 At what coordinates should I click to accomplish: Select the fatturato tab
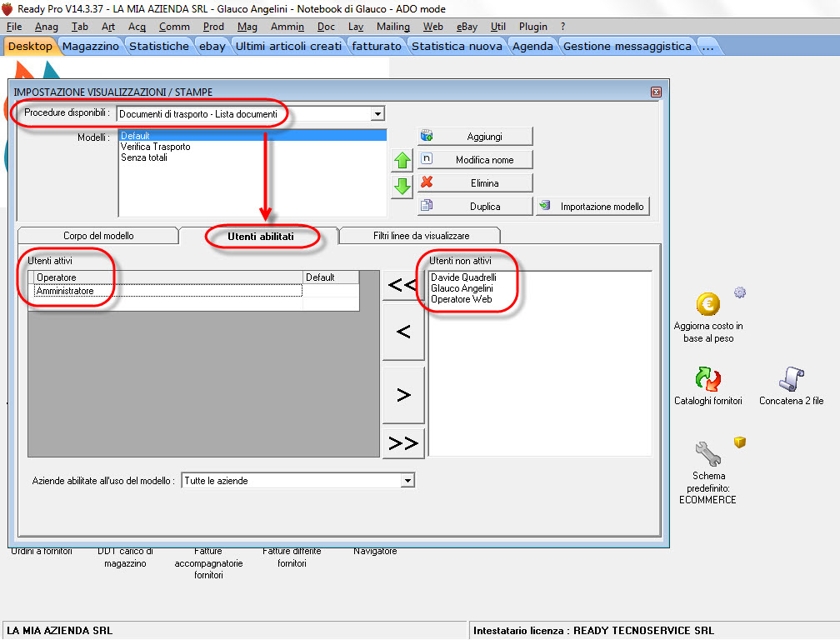[377, 46]
